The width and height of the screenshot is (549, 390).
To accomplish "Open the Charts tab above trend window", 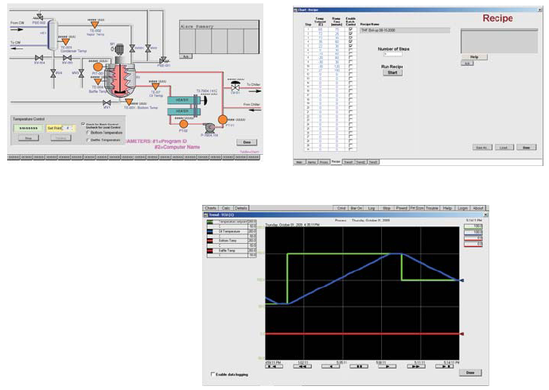I will coord(210,208).
